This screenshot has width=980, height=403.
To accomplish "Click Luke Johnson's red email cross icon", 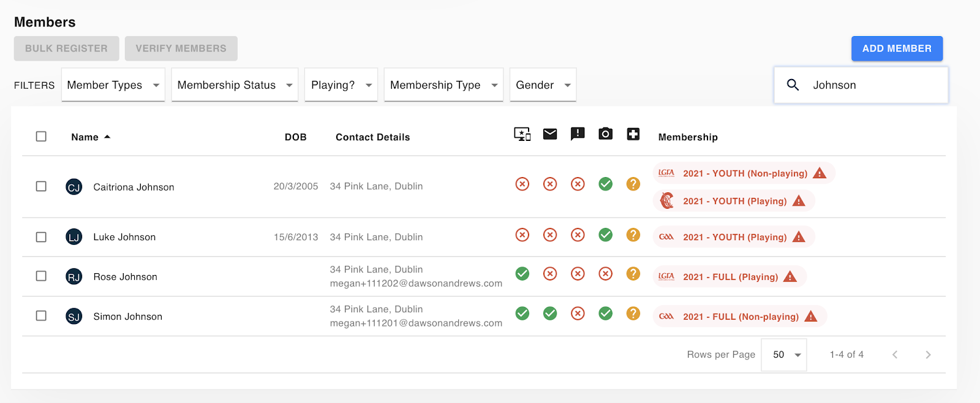I will (x=550, y=235).
